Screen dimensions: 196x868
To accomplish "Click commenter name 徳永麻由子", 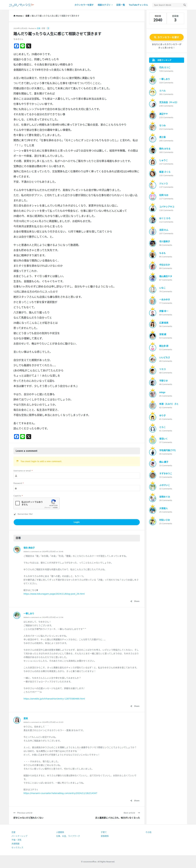I will [29, 548].
